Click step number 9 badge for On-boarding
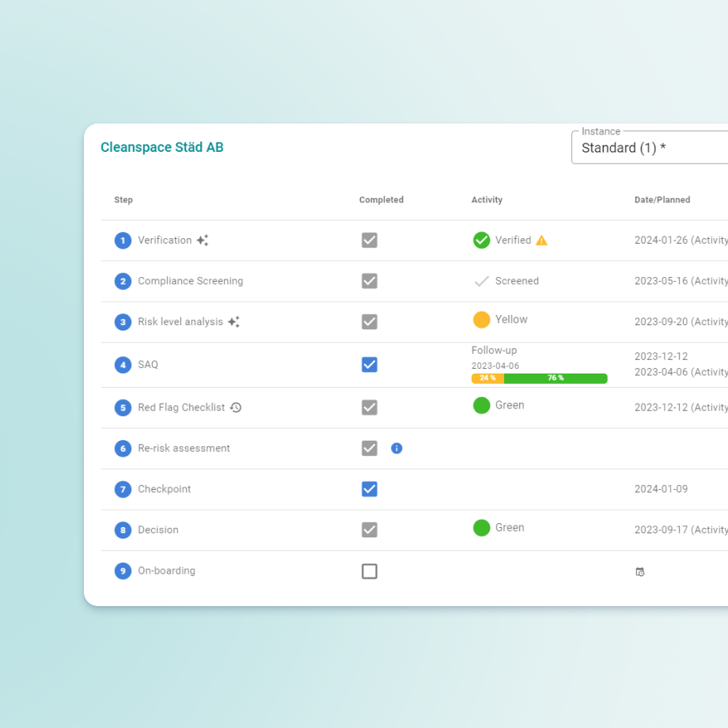728x728 pixels. point(123,571)
